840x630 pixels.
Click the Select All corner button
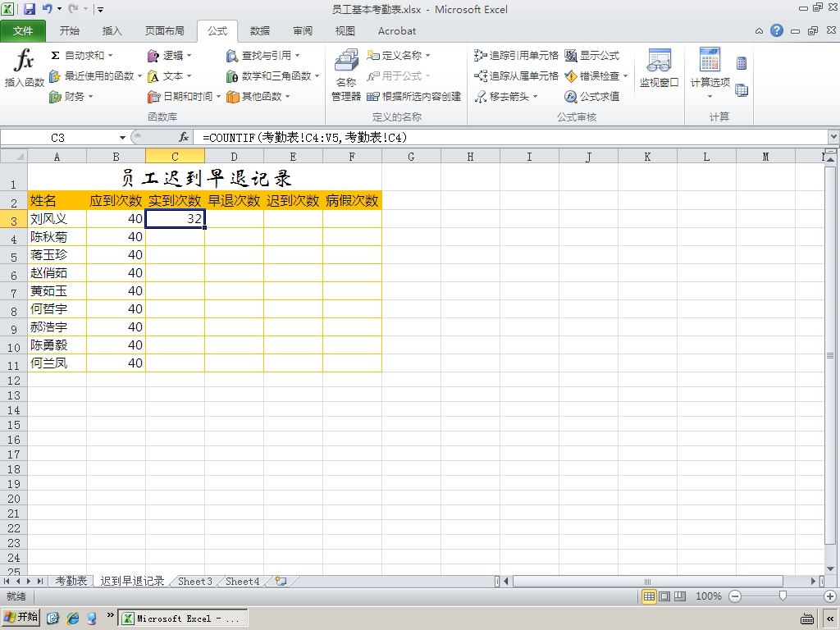tap(14, 157)
